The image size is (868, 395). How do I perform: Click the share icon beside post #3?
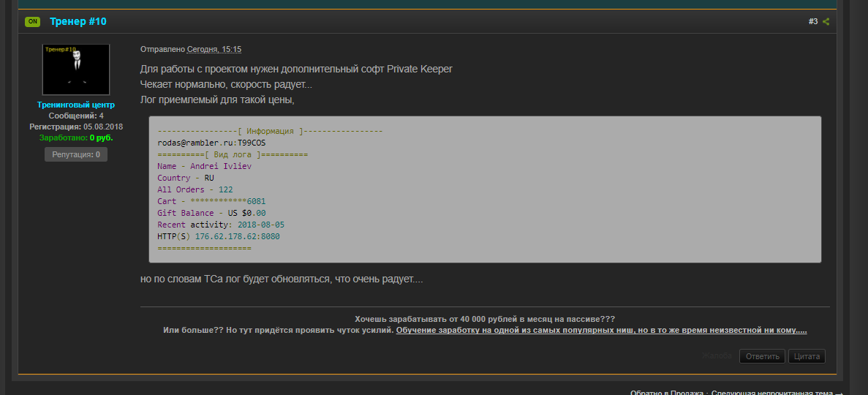(x=826, y=22)
